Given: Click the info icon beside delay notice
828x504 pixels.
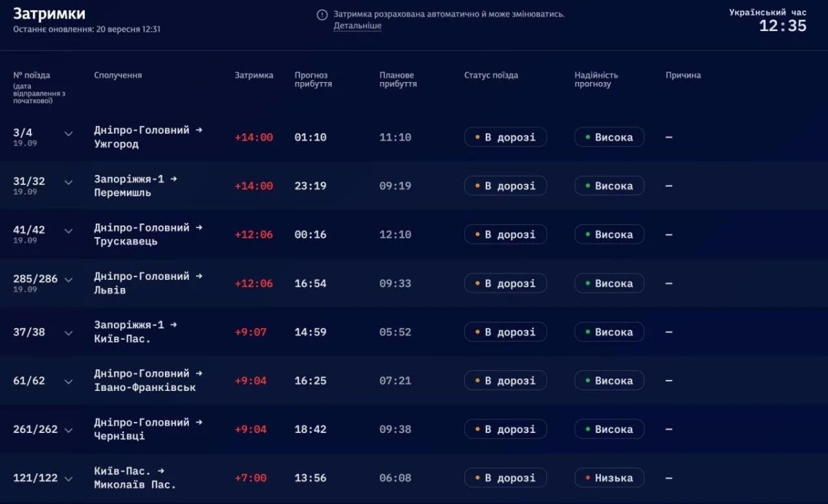Looking at the screenshot, I should [x=322, y=14].
